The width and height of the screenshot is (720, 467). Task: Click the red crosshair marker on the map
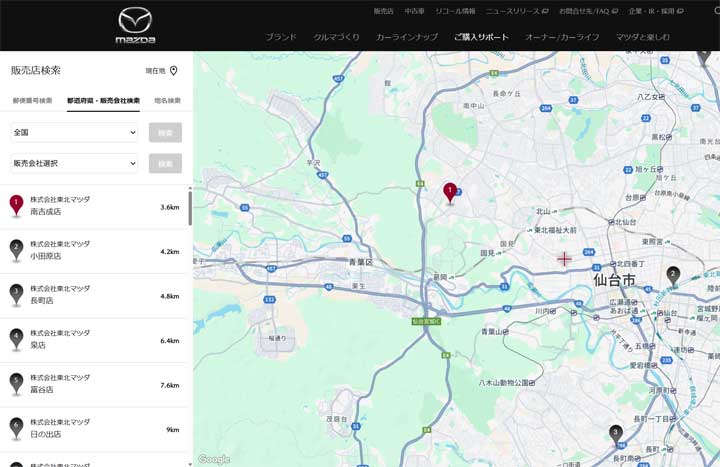[564, 259]
